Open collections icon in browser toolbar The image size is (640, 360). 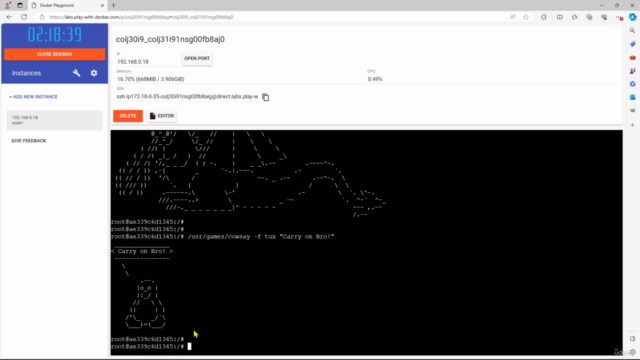click(x=589, y=17)
